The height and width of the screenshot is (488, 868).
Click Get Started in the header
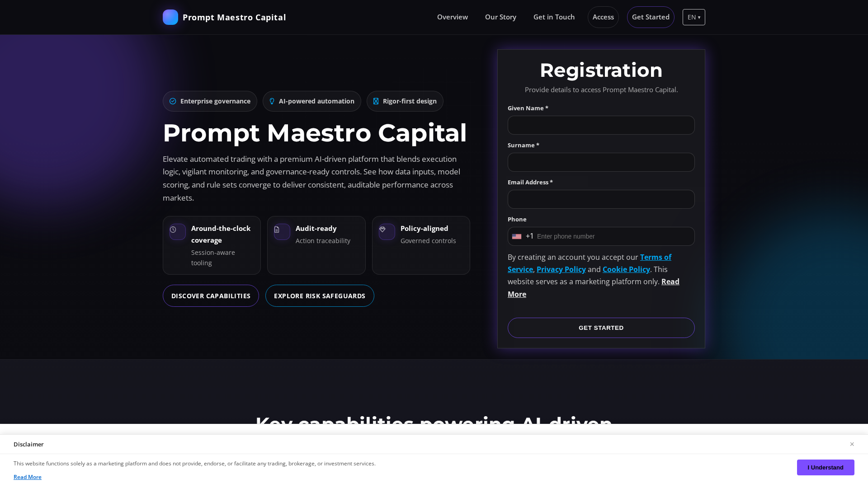tap(651, 17)
